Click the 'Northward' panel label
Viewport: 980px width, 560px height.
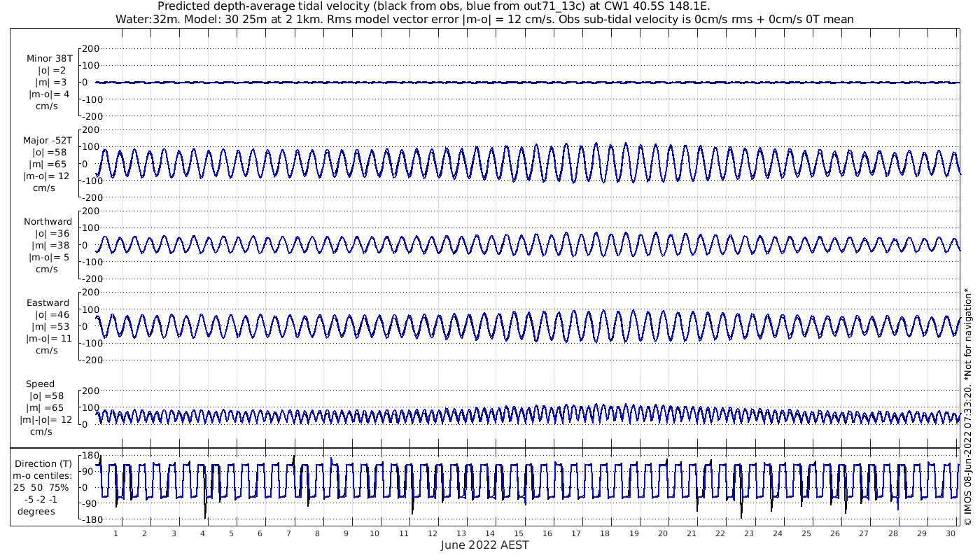point(48,222)
